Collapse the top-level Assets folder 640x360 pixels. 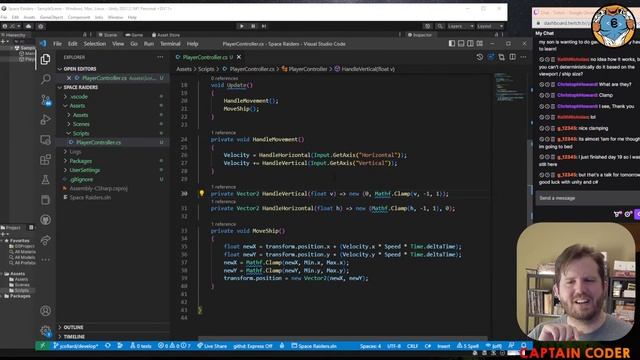tap(113, 106)
